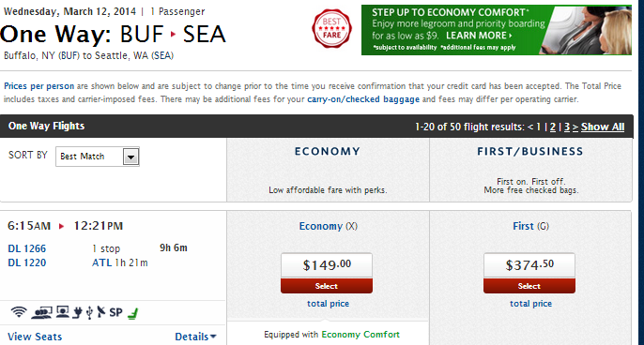
Task: Click the Best Fare red seal badge
Action: 331,29
